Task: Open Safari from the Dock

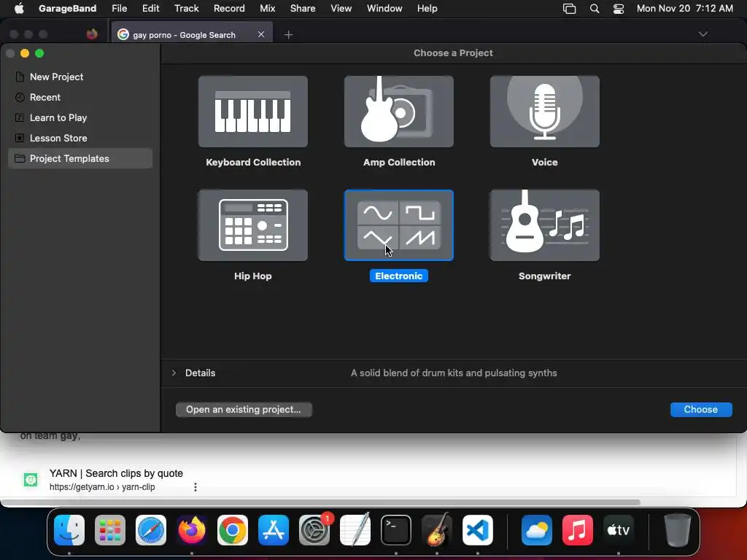Action: pyautogui.click(x=151, y=530)
